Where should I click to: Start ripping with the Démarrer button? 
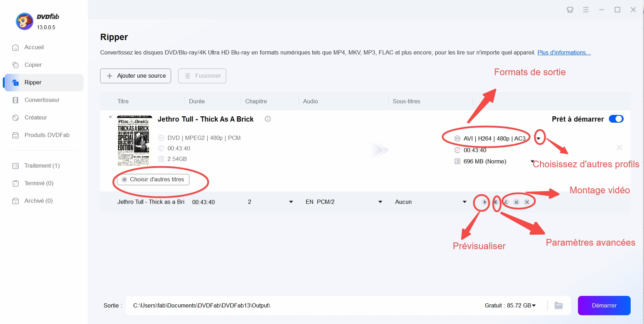pyautogui.click(x=604, y=306)
